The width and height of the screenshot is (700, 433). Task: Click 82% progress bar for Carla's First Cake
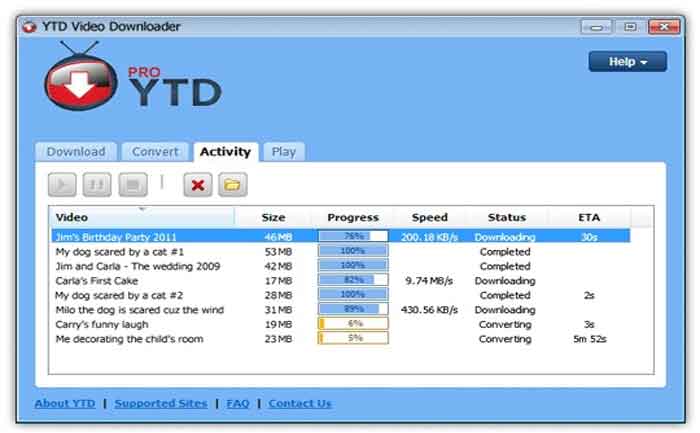click(x=353, y=280)
